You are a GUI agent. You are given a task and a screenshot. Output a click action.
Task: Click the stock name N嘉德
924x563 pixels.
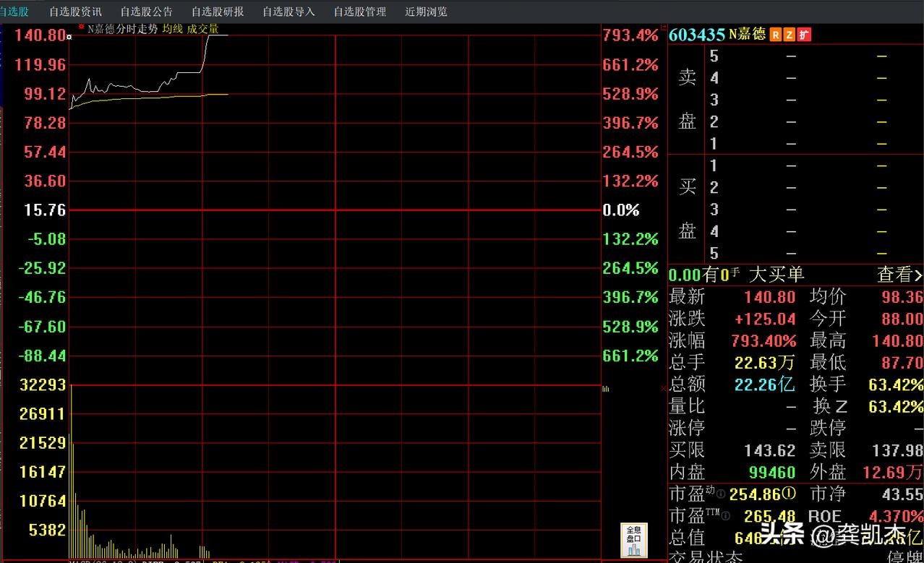click(x=747, y=35)
